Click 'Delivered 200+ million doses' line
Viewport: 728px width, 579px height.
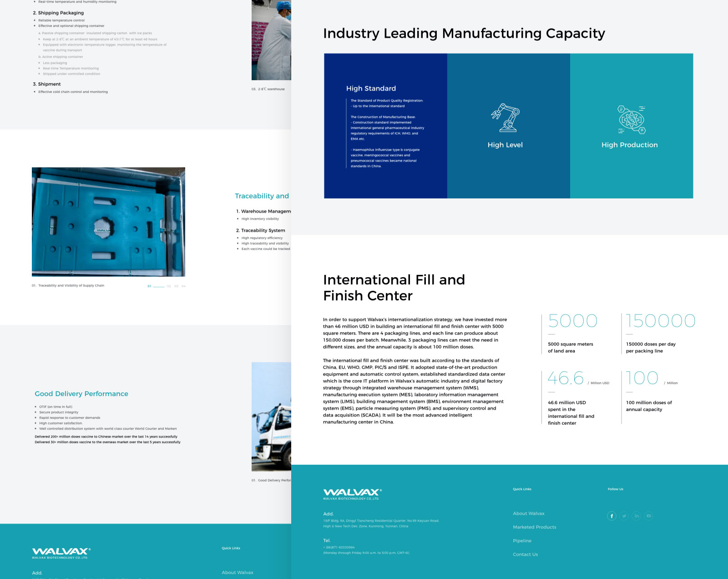pos(106,437)
